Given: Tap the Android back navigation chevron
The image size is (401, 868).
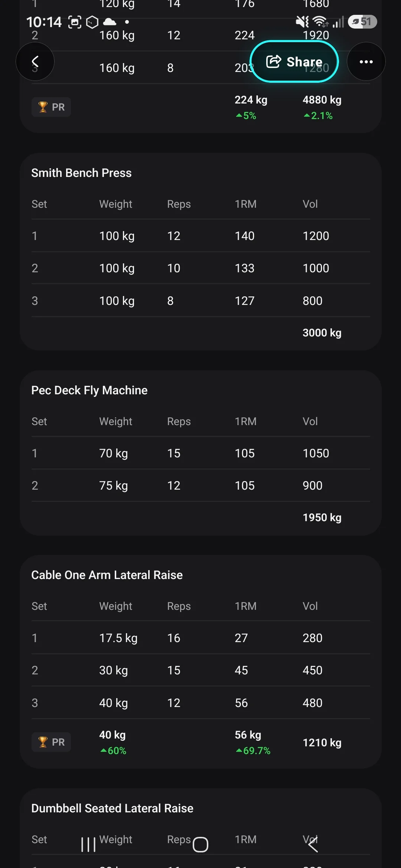Looking at the screenshot, I should click(x=313, y=845).
